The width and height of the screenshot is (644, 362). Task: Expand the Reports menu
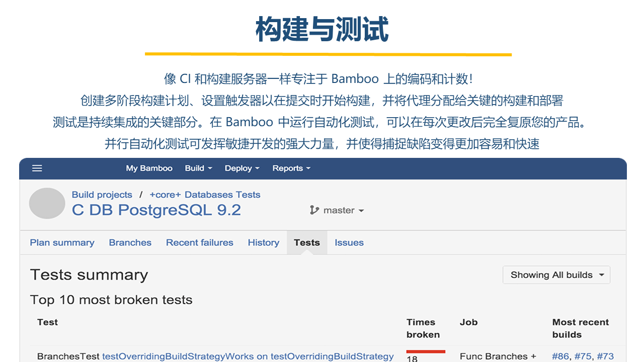[291, 168]
